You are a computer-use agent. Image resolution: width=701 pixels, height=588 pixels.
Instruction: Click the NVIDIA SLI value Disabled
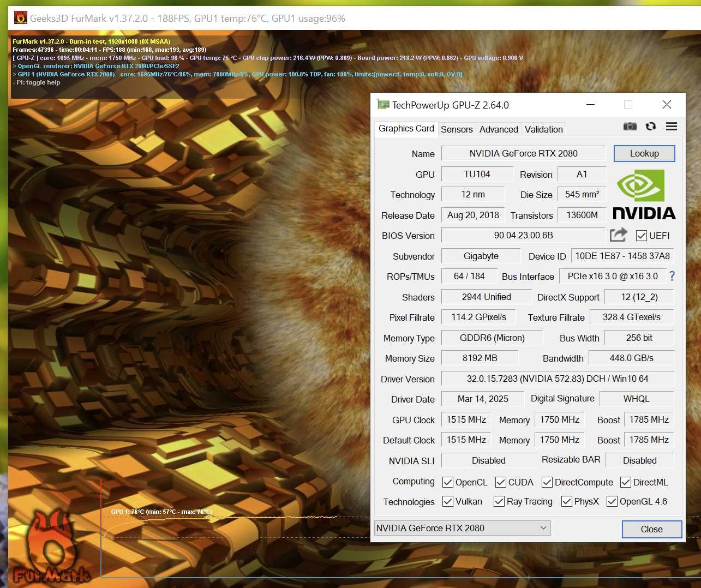[x=489, y=460]
